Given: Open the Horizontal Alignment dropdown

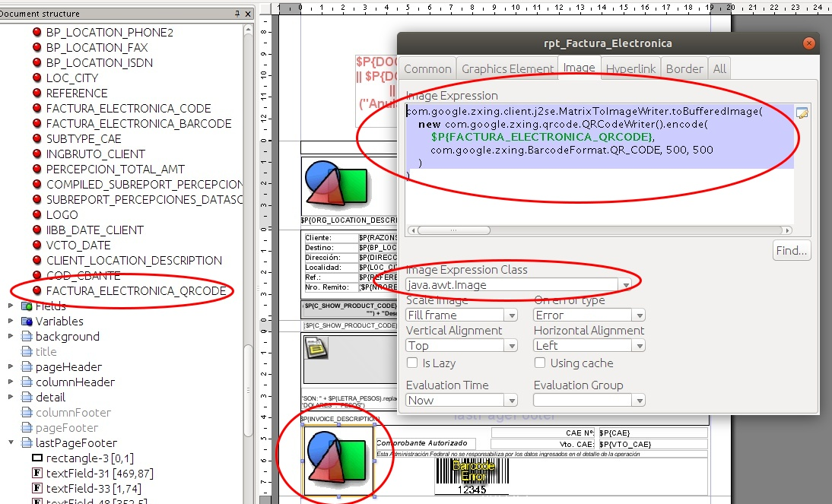Looking at the screenshot, I should [x=640, y=346].
